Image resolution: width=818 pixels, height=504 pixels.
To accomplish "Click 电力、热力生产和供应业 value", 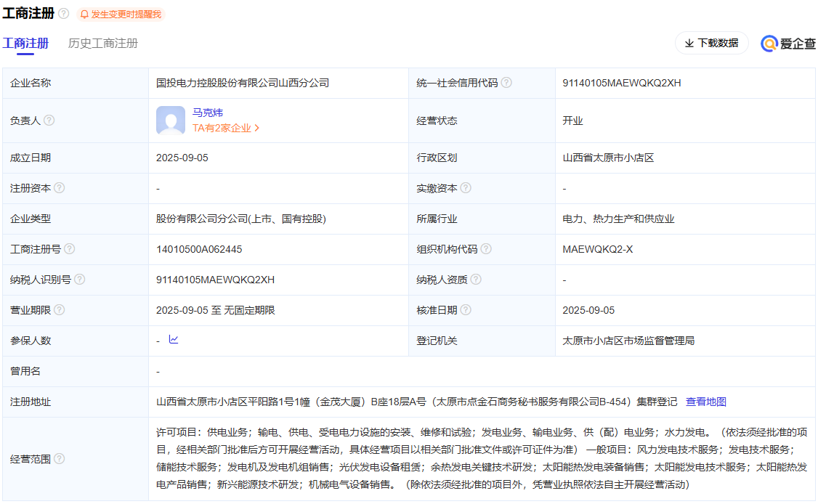I will pyautogui.click(x=618, y=219).
